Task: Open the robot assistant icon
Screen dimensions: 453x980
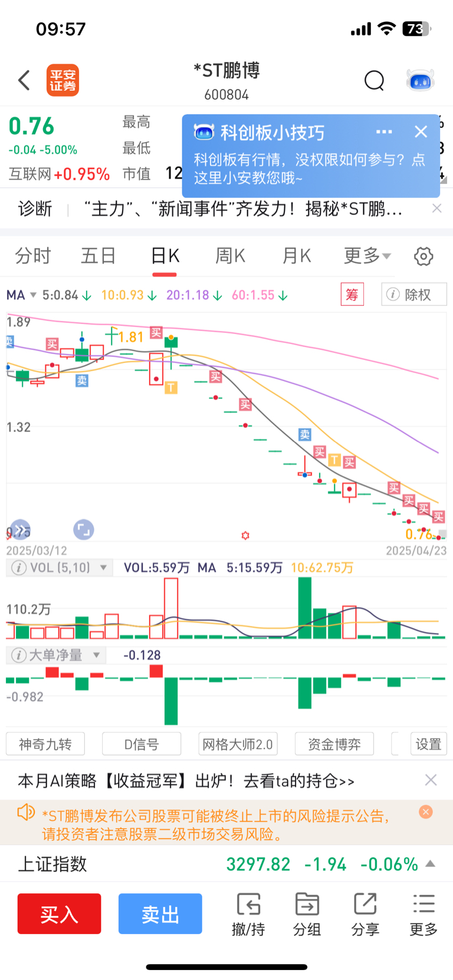Action: tap(421, 80)
